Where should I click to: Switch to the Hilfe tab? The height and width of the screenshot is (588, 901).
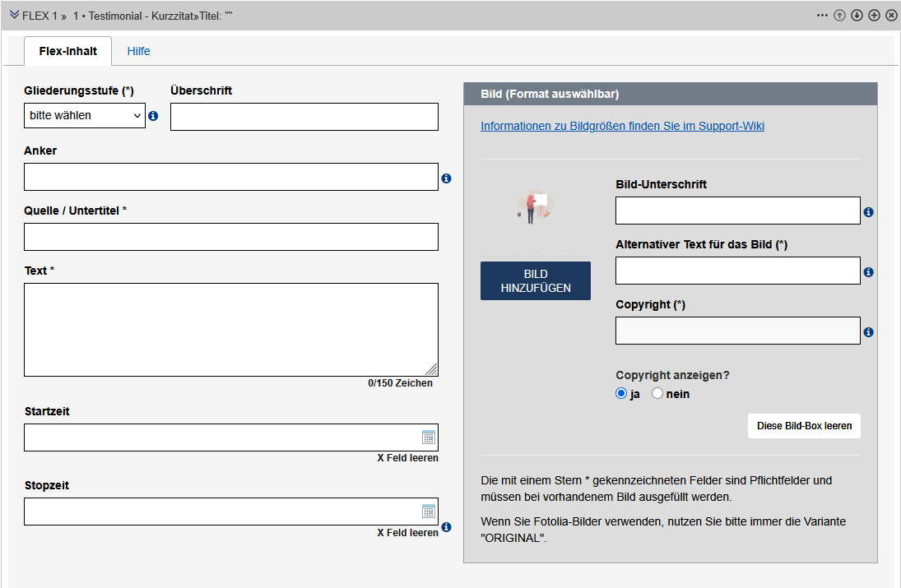pos(138,51)
